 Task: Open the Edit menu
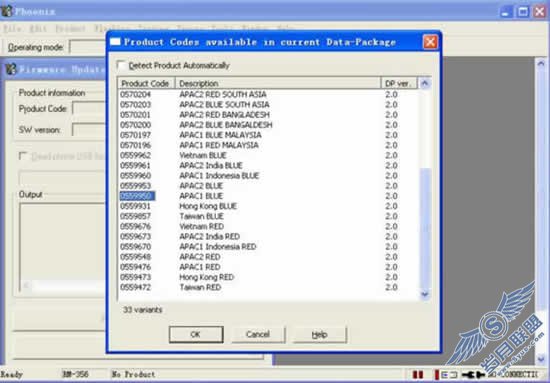pyautogui.click(x=38, y=29)
